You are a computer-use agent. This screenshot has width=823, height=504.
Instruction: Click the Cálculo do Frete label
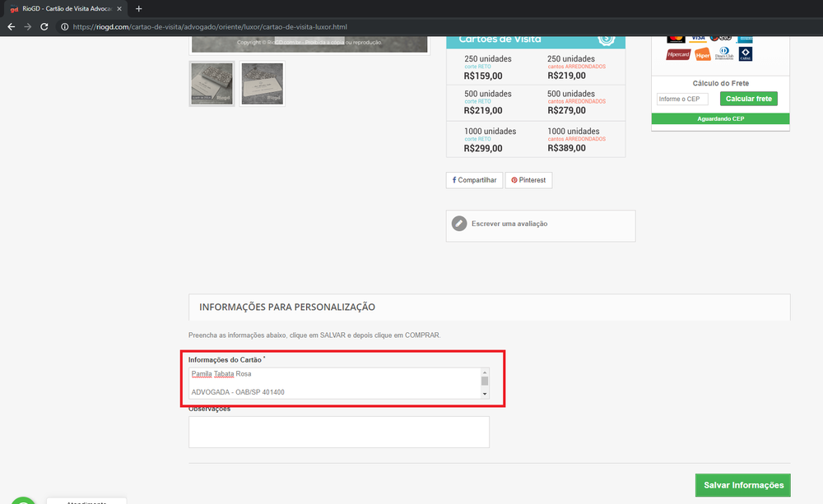tap(721, 83)
